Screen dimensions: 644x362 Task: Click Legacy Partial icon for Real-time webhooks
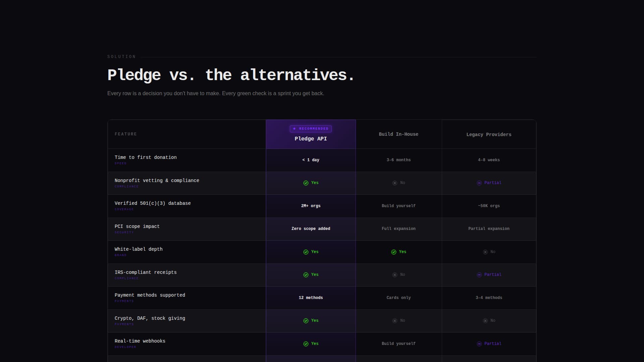[x=479, y=344]
